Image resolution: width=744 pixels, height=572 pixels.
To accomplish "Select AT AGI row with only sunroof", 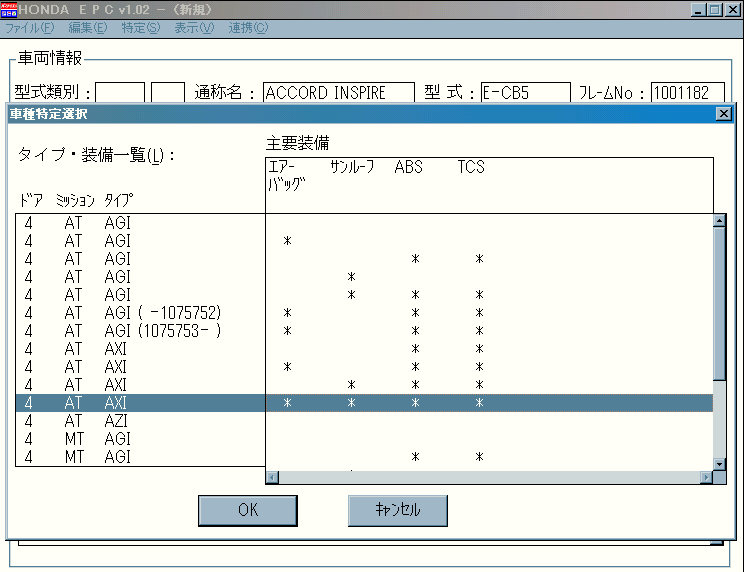I will 364,277.
